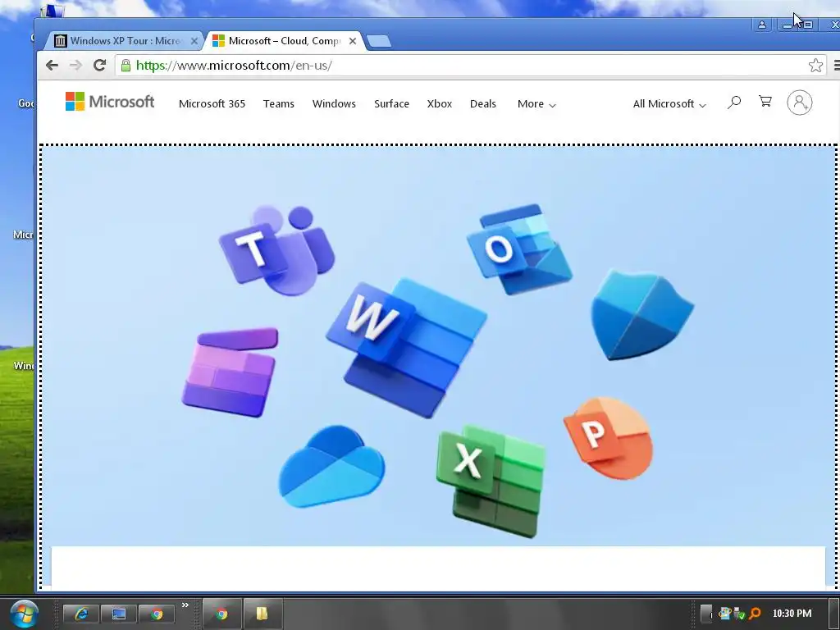
Task: Reload the page with the refresh icon
Action: pos(99,66)
